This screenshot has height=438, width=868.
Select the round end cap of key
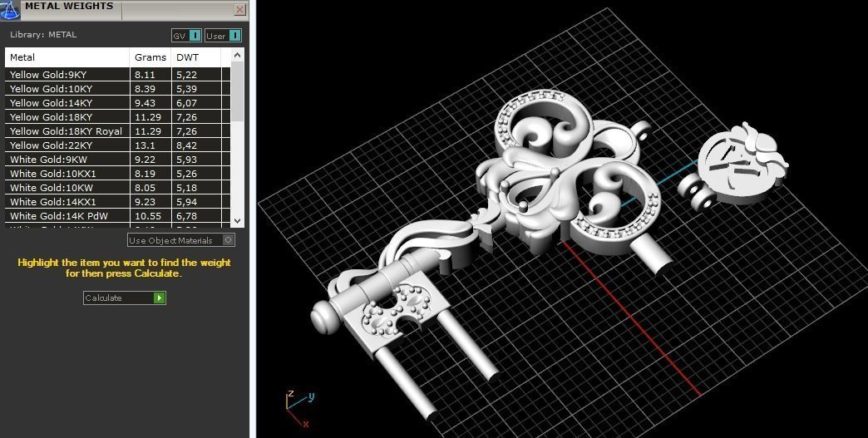(x=323, y=317)
